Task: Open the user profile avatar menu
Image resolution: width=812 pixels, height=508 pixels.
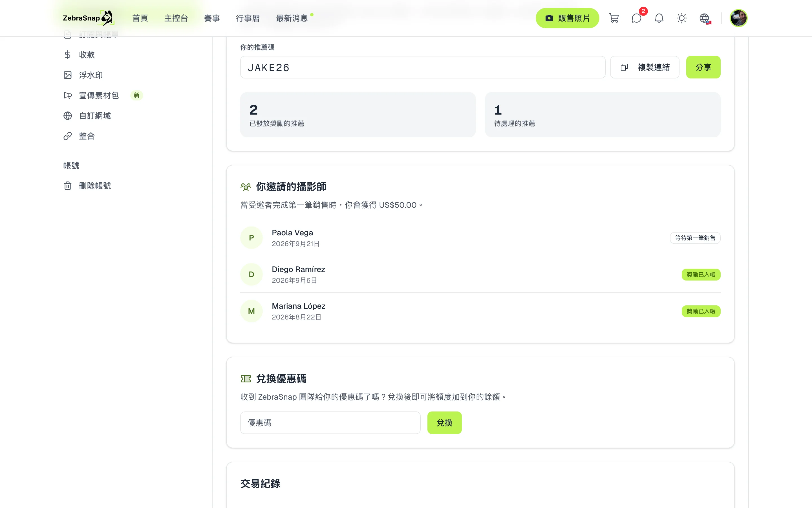Action: point(738,18)
